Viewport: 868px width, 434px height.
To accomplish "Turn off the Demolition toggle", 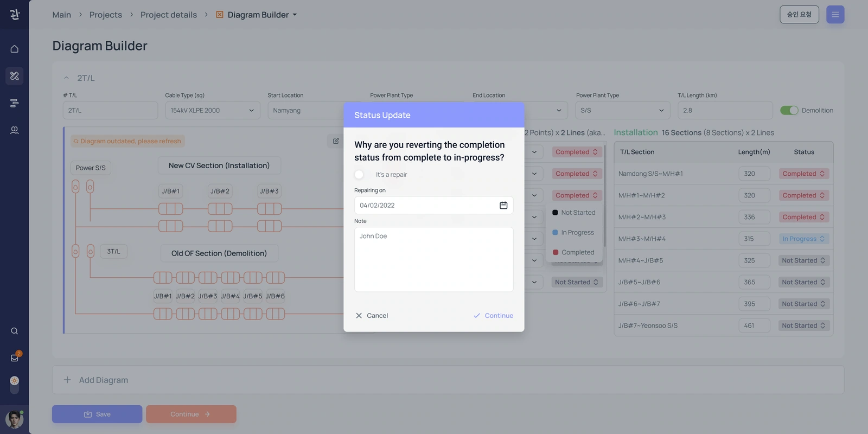I will pos(789,110).
